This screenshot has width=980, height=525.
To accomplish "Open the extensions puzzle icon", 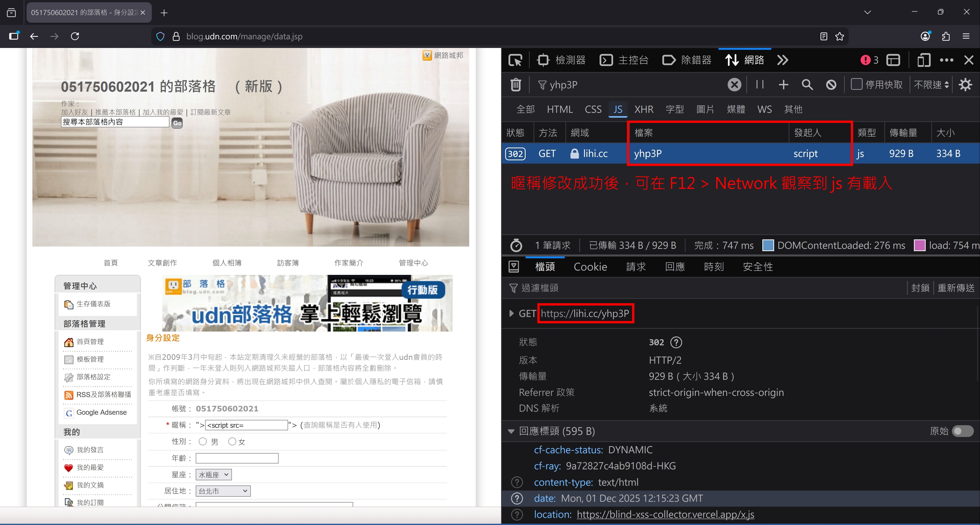I will [946, 36].
